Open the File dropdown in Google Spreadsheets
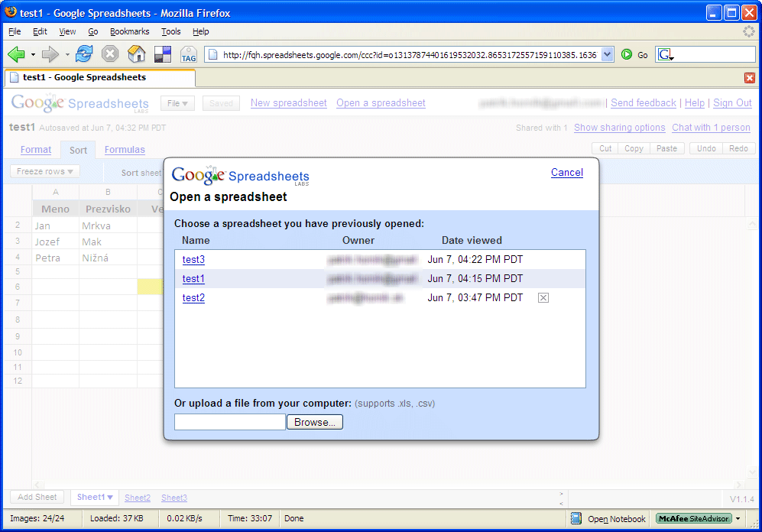Viewport: 762px width, 532px height. click(177, 103)
